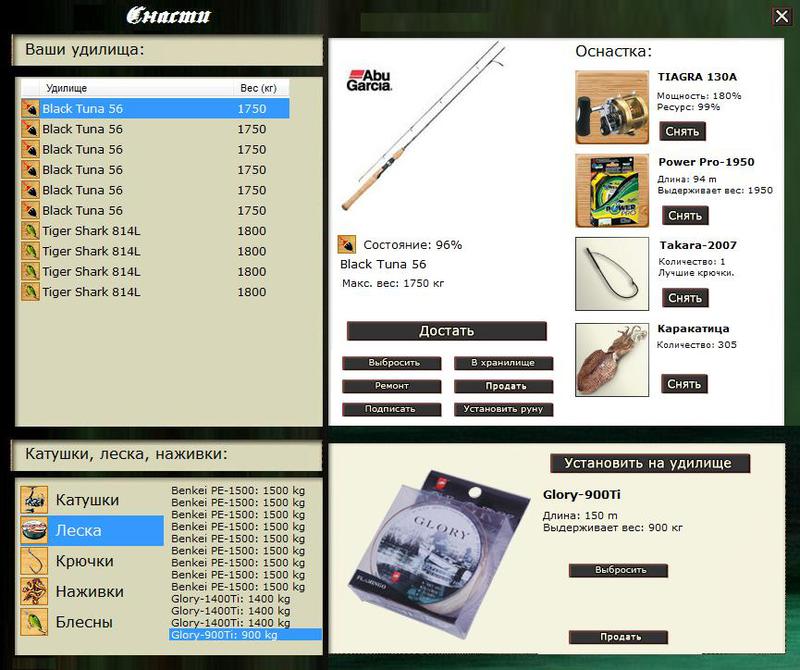Image resolution: width=800 pixels, height=670 pixels.
Task: Select the first Glory-1400Ti line entry
Action: tap(231, 599)
